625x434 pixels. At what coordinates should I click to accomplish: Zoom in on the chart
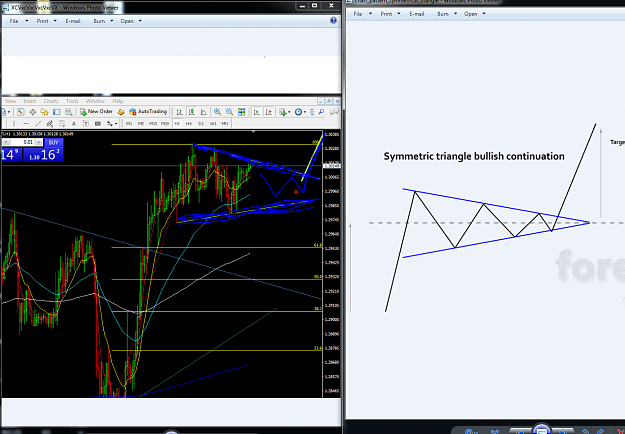[x=218, y=112]
